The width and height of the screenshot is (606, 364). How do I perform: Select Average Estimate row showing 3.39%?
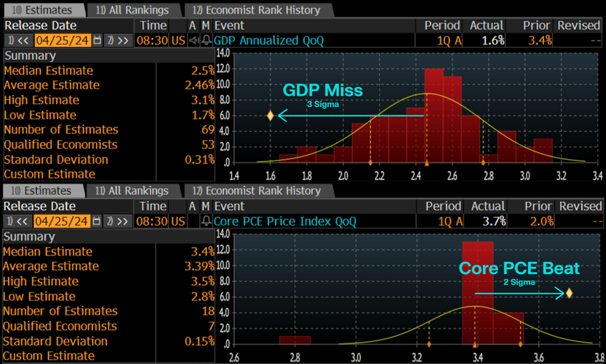[109, 266]
